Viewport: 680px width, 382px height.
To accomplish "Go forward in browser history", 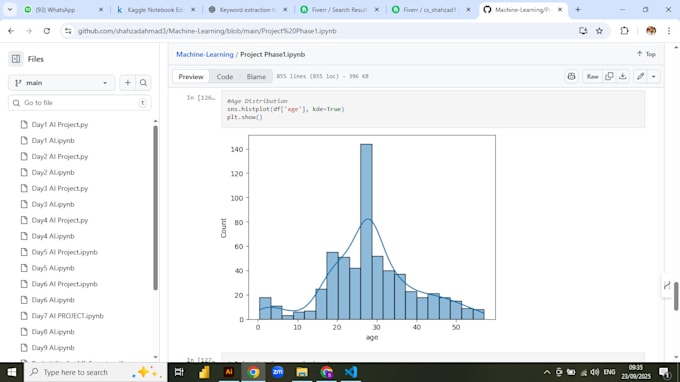I will pos(29,31).
